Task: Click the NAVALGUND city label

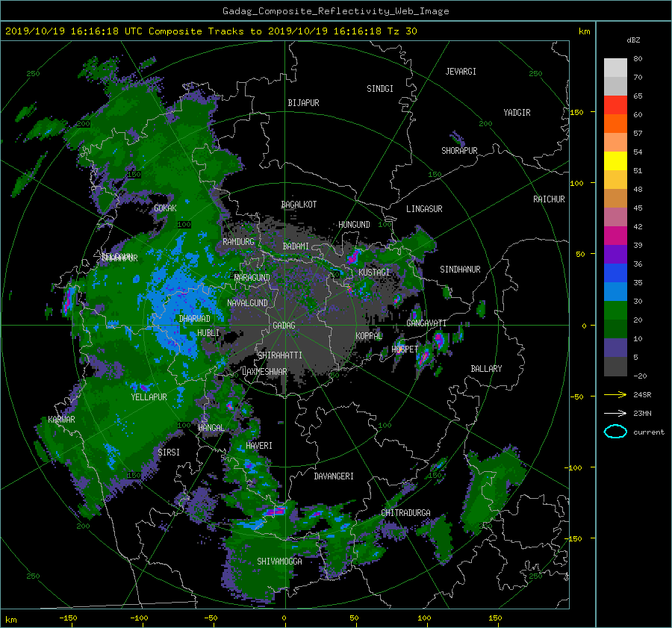Action: click(x=247, y=303)
